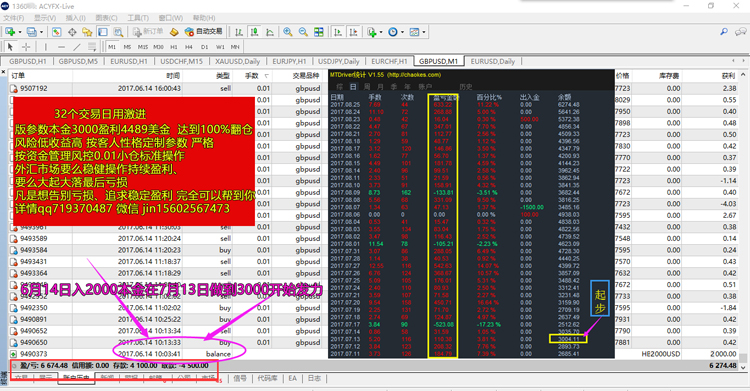
Task: Open the Strategy Tester icon
Action: point(118,32)
